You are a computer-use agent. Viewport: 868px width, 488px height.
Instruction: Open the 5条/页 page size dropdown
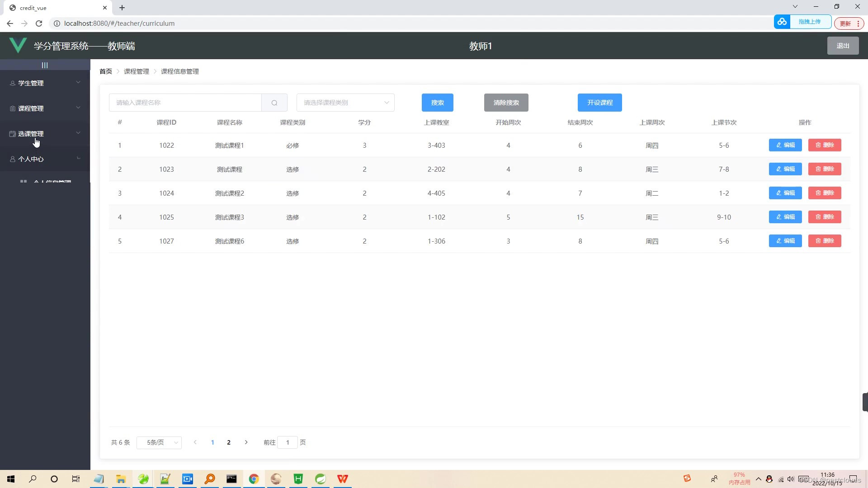pyautogui.click(x=159, y=442)
